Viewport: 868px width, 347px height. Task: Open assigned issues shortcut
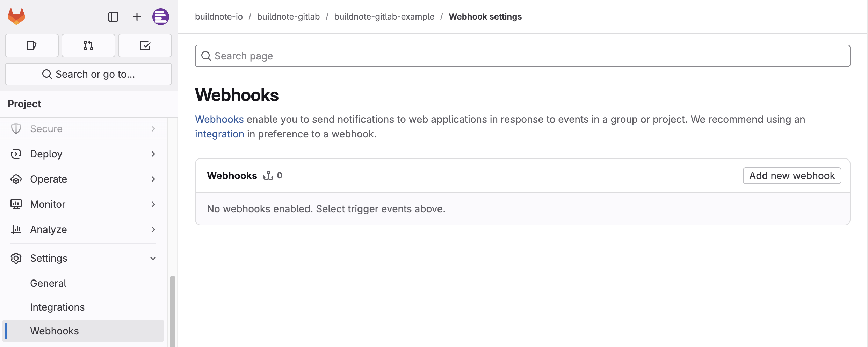click(x=32, y=45)
